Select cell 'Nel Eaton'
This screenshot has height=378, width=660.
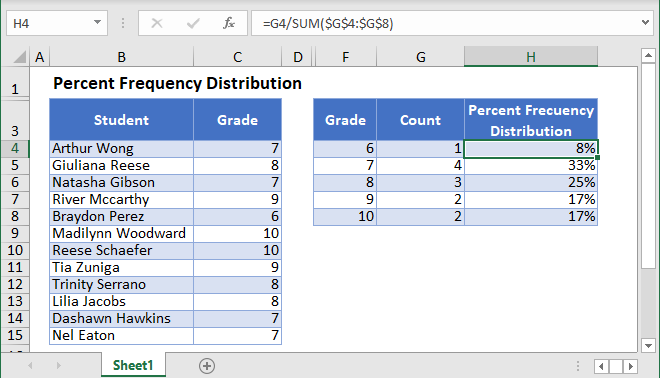tap(121, 335)
